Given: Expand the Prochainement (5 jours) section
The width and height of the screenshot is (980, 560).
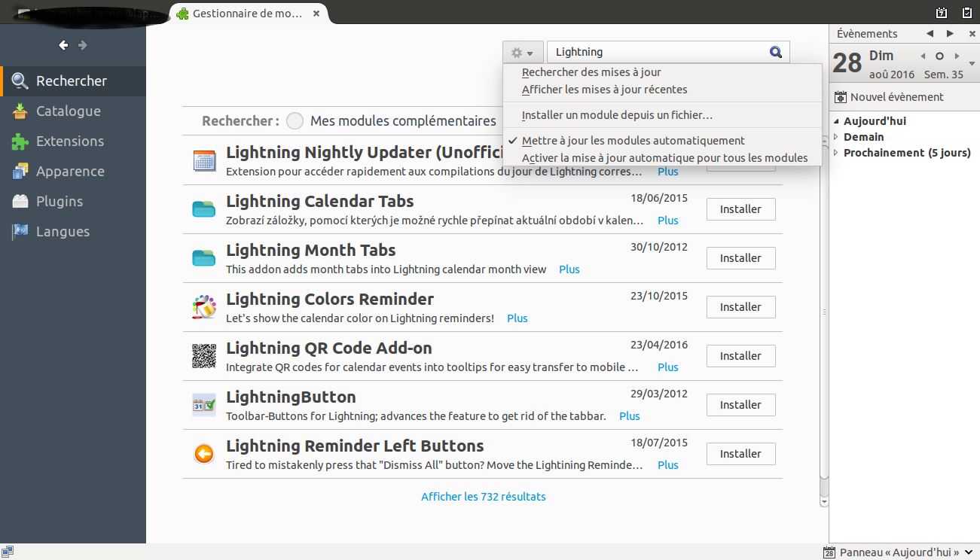Looking at the screenshot, I should [x=836, y=153].
